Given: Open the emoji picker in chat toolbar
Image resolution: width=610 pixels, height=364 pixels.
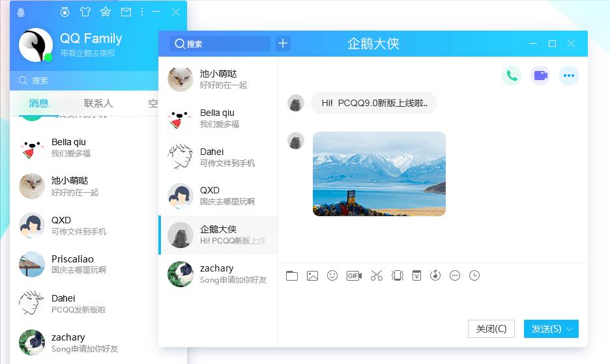Looking at the screenshot, I should point(332,275).
